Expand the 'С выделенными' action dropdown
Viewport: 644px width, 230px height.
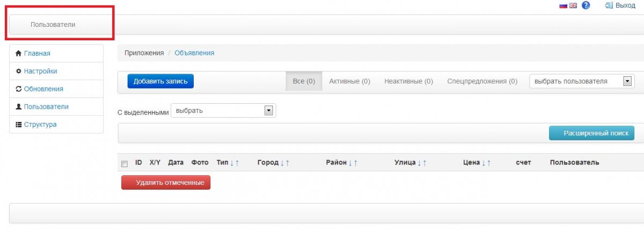click(x=223, y=111)
